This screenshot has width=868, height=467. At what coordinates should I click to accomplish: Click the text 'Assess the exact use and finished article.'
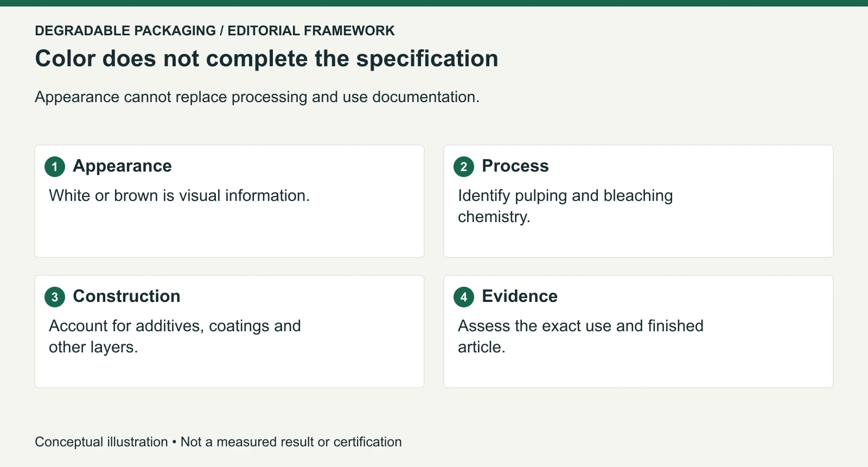pos(580,336)
